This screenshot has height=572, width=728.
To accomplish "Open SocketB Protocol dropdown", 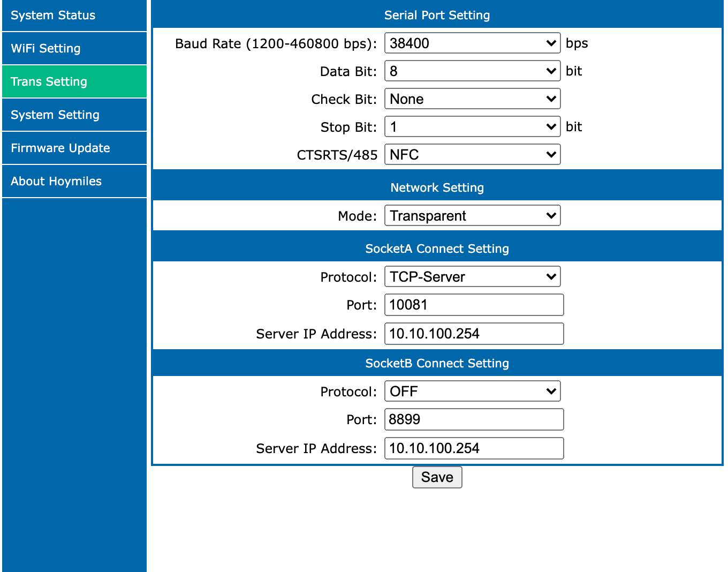I will tap(473, 391).
